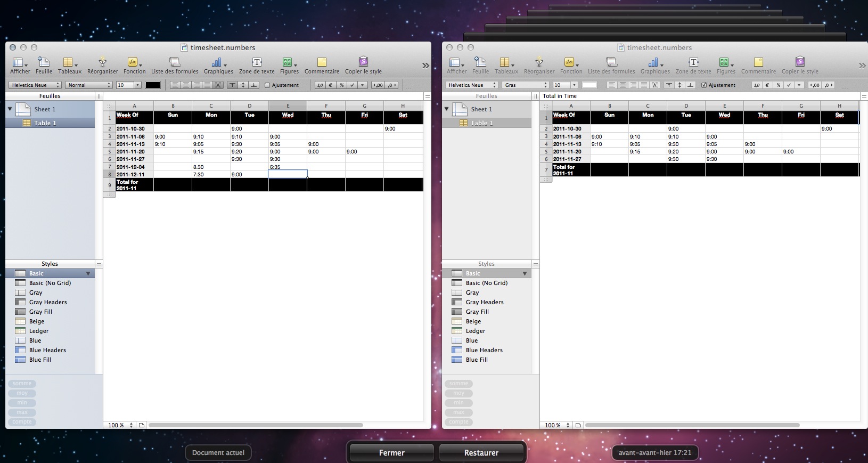Image resolution: width=868 pixels, height=463 pixels.
Task: Click Commentaire icon in right window
Action: point(758,62)
